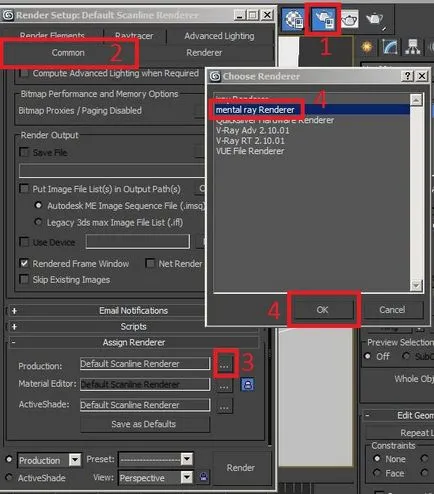Image resolution: width=434 pixels, height=494 pixels.
Task: Open the Production mode dropdown
Action: tap(75, 460)
